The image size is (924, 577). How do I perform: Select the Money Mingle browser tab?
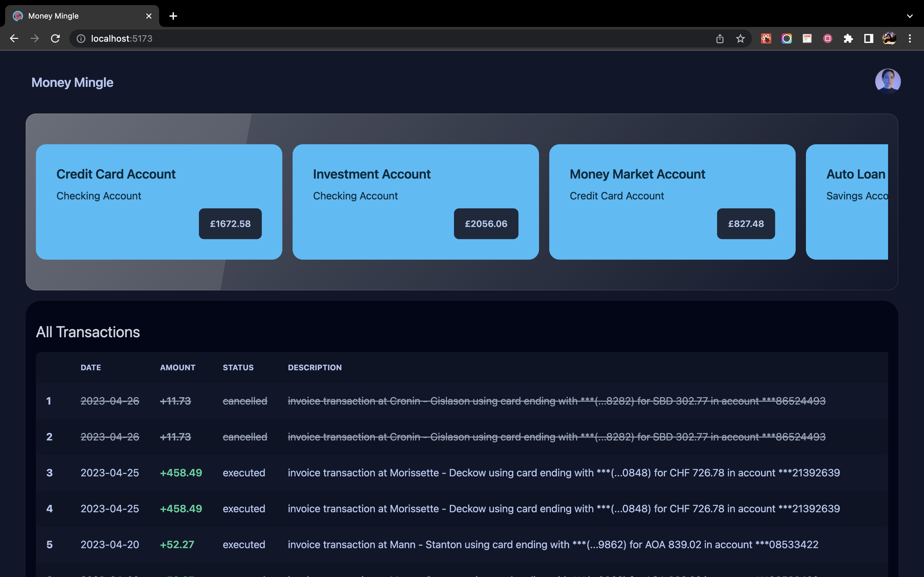tap(76, 16)
